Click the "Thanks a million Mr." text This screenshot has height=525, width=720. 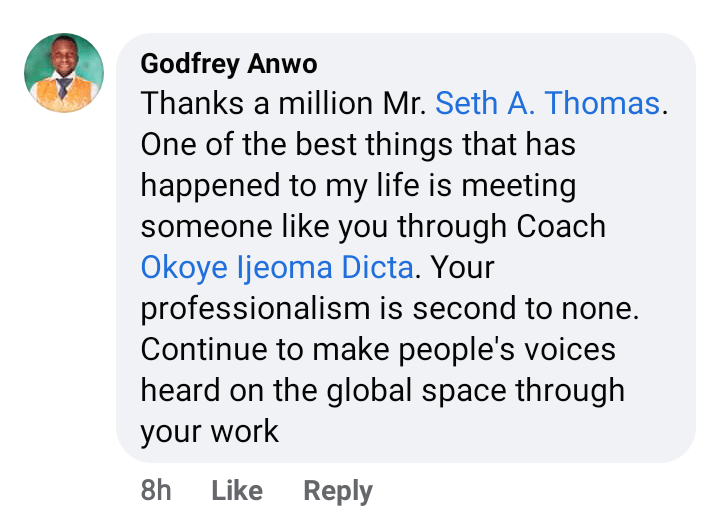tap(284, 104)
